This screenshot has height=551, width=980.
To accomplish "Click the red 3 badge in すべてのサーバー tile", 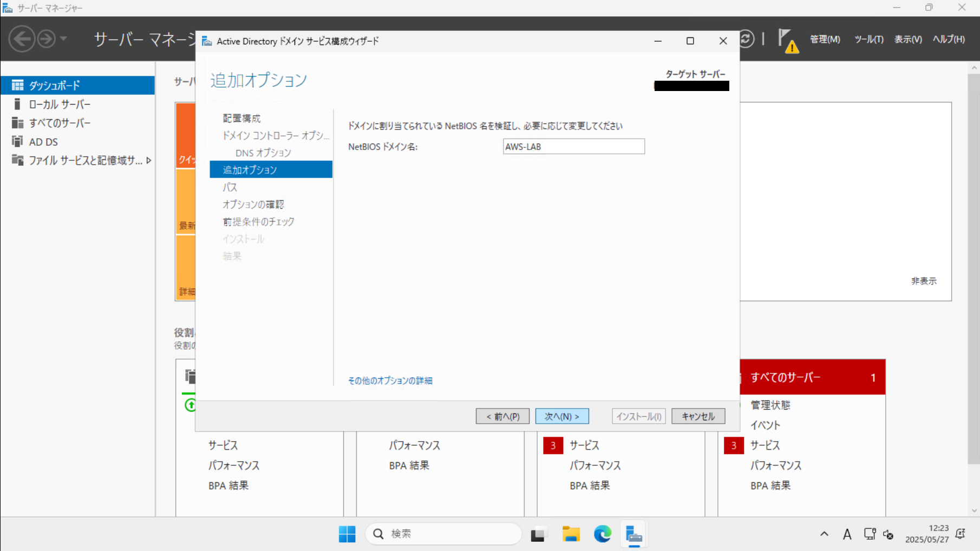I will point(734,445).
